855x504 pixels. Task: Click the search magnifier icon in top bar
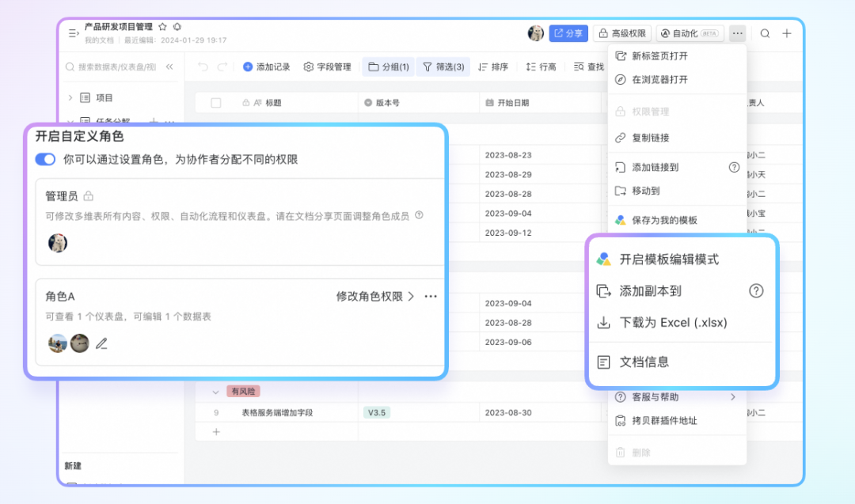point(765,33)
